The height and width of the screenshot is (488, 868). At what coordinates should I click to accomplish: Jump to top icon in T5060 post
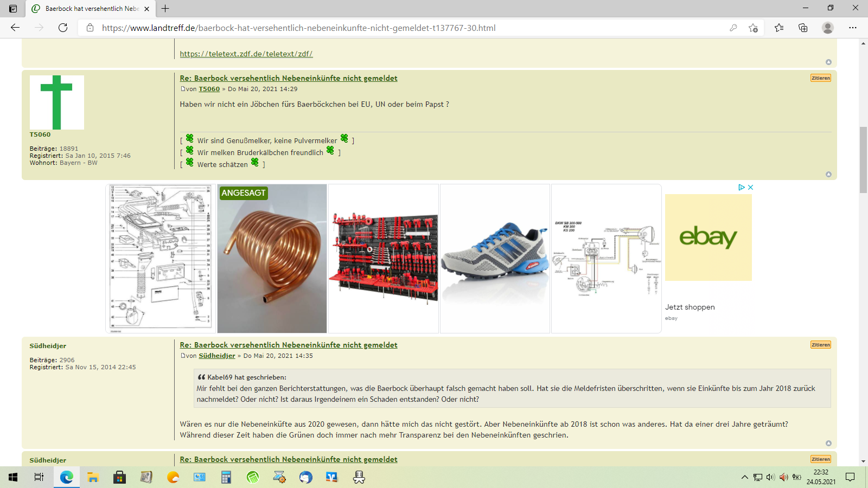click(x=828, y=174)
